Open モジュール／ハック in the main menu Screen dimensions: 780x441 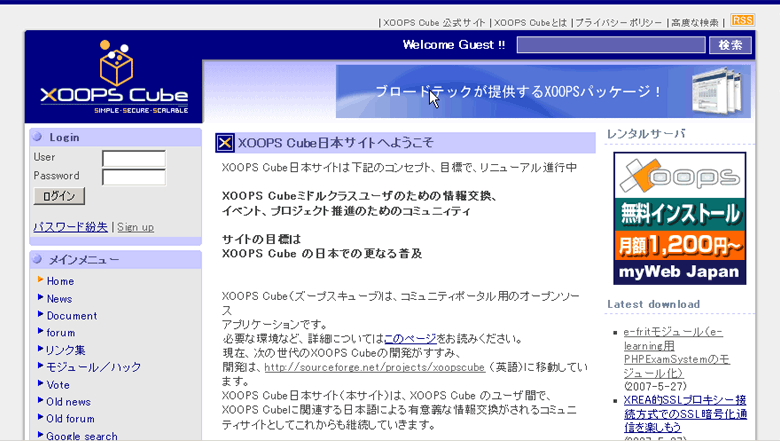coord(94,367)
